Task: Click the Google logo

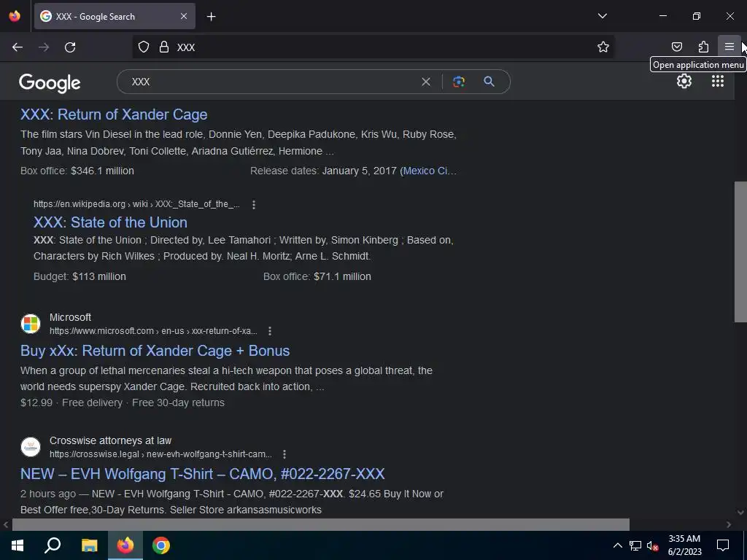Action: coord(50,83)
